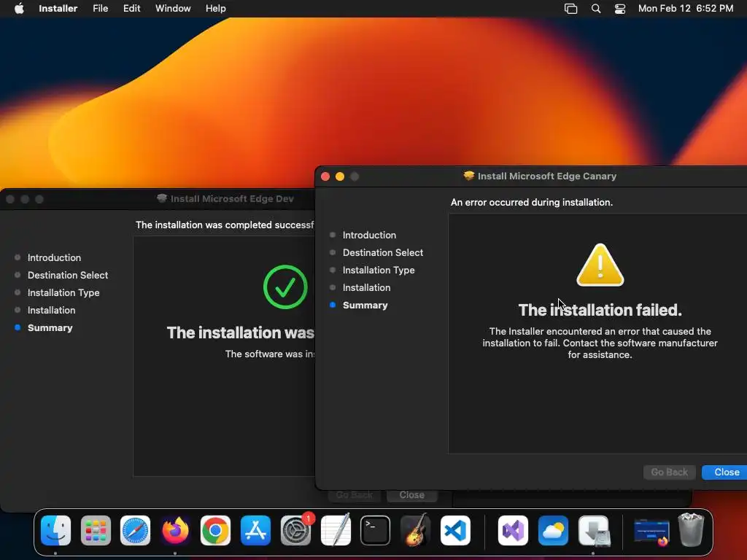
Task: Open Visual Studio Code from the Dock
Action: 455,531
